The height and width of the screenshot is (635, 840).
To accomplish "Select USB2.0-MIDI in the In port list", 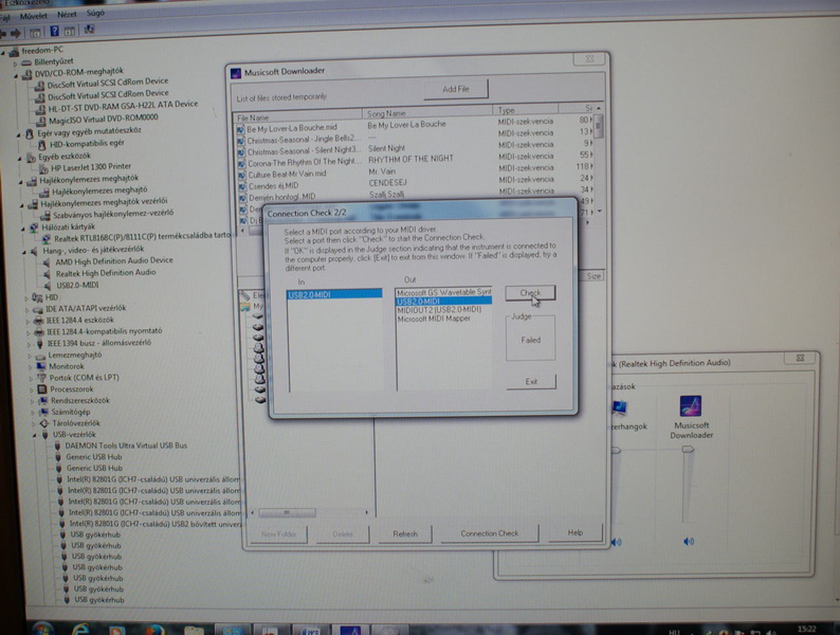I will pyautogui.click(x=335, y=295).
